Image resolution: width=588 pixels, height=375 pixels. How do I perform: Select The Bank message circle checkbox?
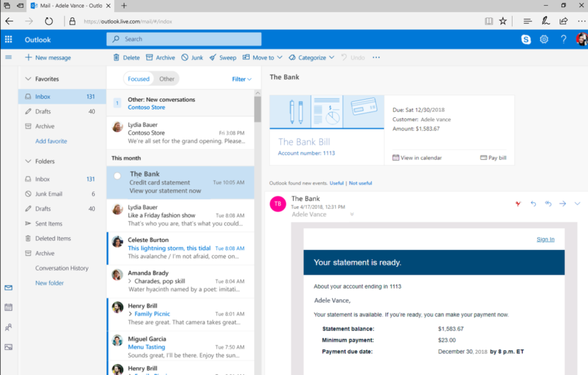(117, 176)
